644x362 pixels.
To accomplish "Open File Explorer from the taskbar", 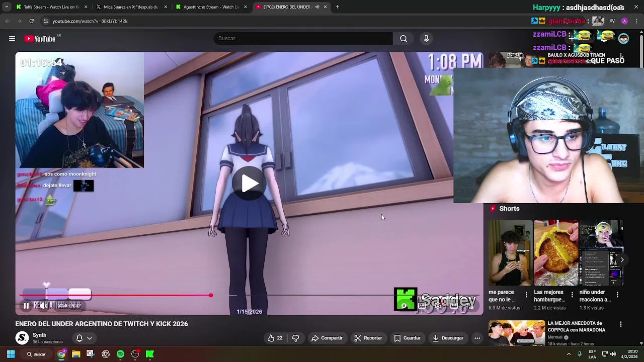I will pos(76,354).
